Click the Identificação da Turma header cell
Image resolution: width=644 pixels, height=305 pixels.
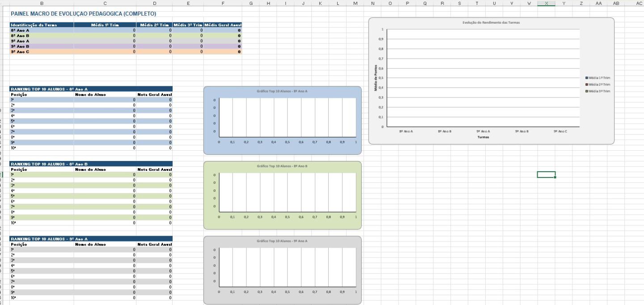(x=42, y=25)
